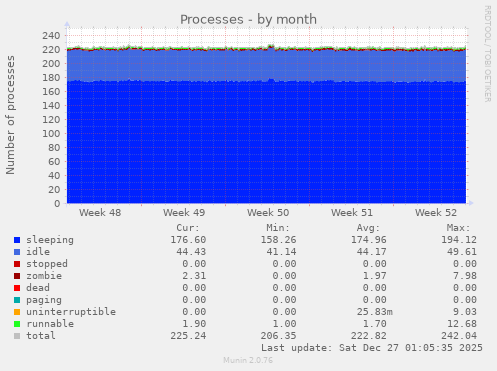This screenshot has width=497, height=371.
Task: Click total current value 225.24
Action: pyautogui.click(x=188, y=336)
